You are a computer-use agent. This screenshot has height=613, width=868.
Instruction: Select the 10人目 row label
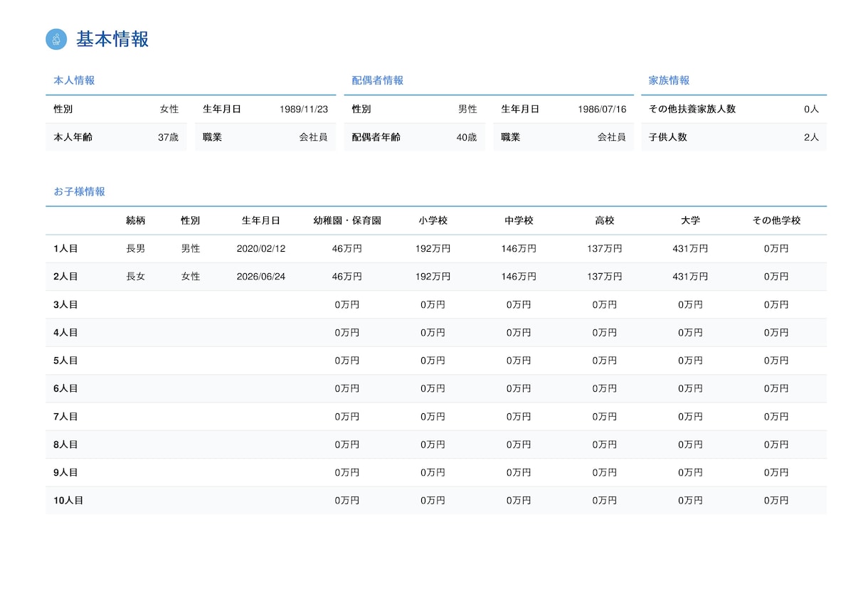68,501
